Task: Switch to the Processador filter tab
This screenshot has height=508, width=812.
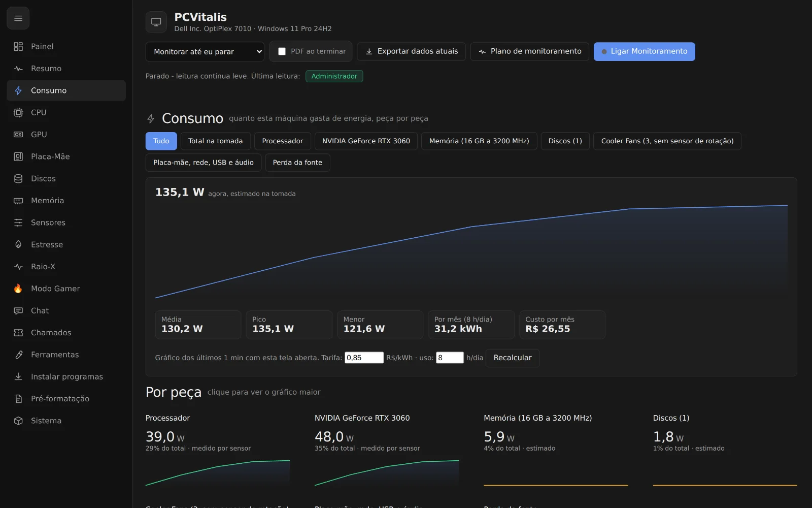Action: tap(283, 141)
